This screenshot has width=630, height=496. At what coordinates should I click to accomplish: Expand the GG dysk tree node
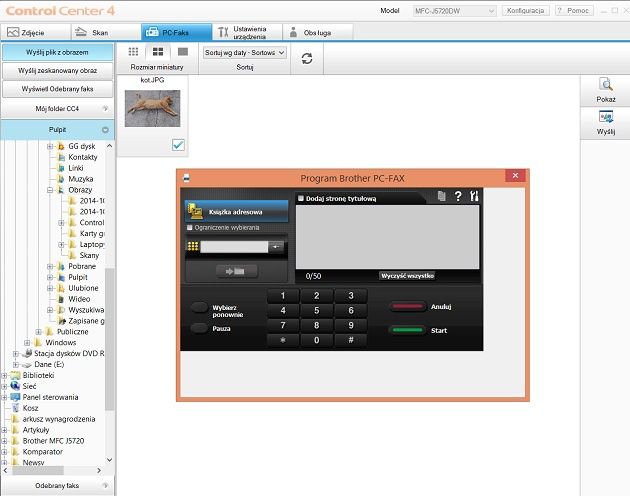pos(50,146)
